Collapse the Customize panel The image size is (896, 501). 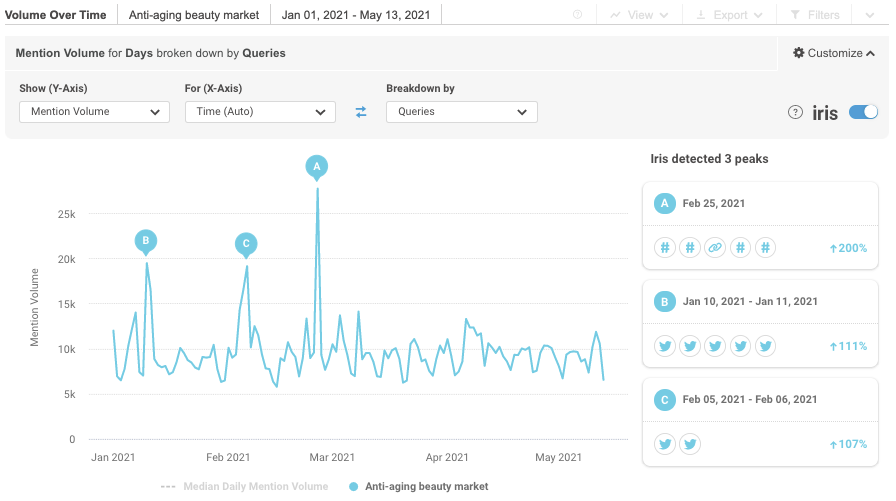(833, 53)
